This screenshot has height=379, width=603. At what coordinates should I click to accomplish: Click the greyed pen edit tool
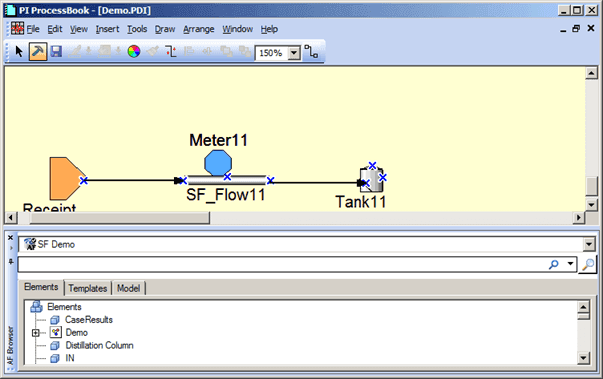tap(75, 51)
